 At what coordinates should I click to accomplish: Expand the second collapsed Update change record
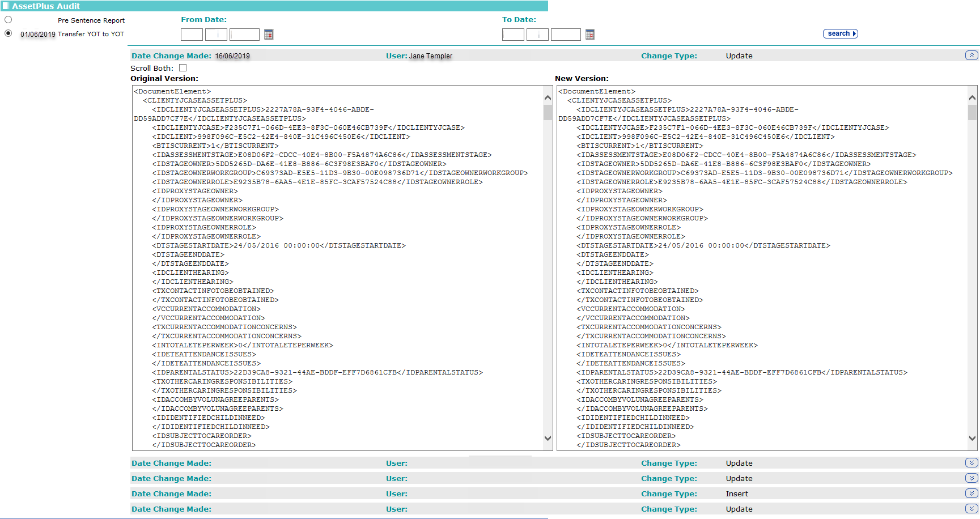(971, 478)
